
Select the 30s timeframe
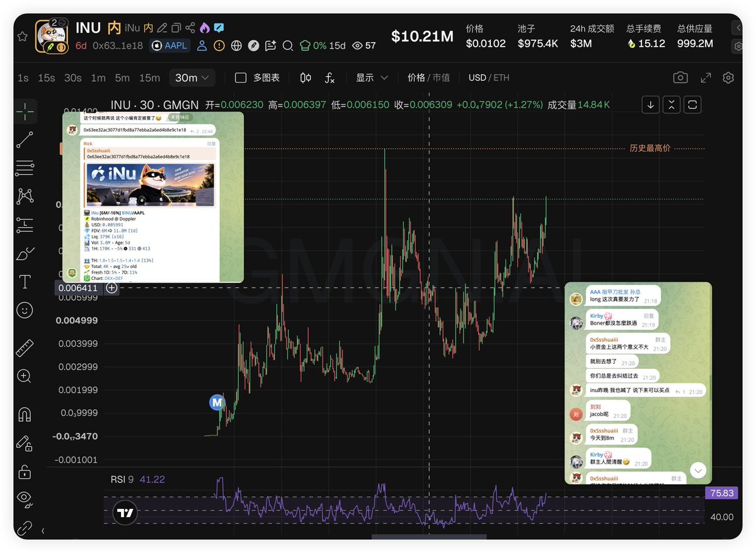click(x=73, y=78)
